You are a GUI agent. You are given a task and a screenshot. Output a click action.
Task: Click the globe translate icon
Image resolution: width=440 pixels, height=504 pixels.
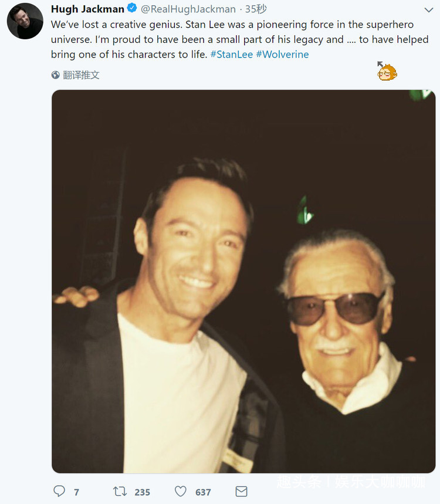pos(56,75)
